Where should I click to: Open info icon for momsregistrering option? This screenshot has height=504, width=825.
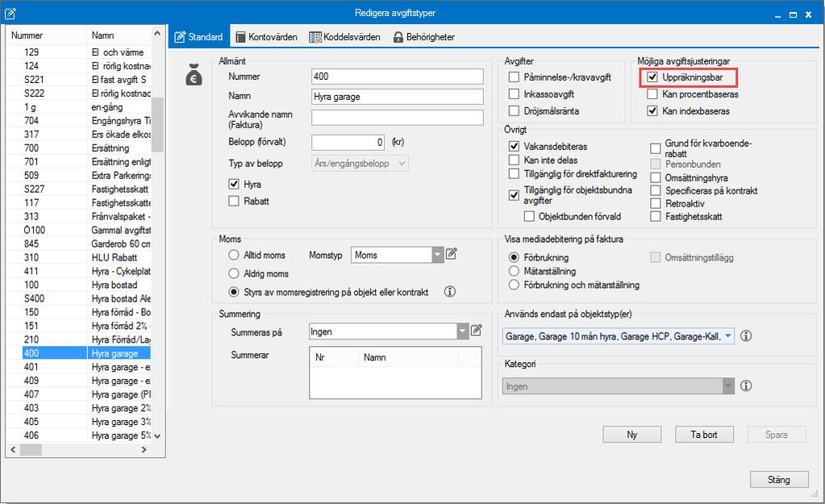pos(450,291)
